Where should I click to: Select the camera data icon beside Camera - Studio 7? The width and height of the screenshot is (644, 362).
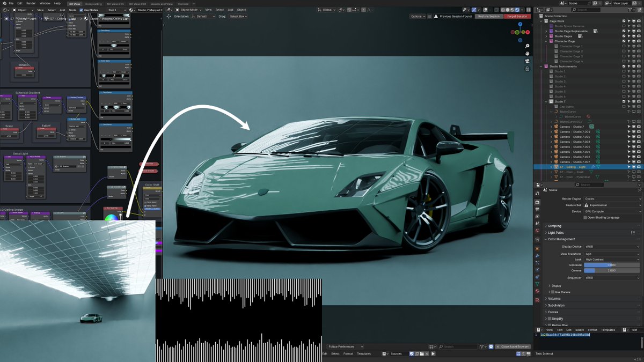(x=592, y=126)
